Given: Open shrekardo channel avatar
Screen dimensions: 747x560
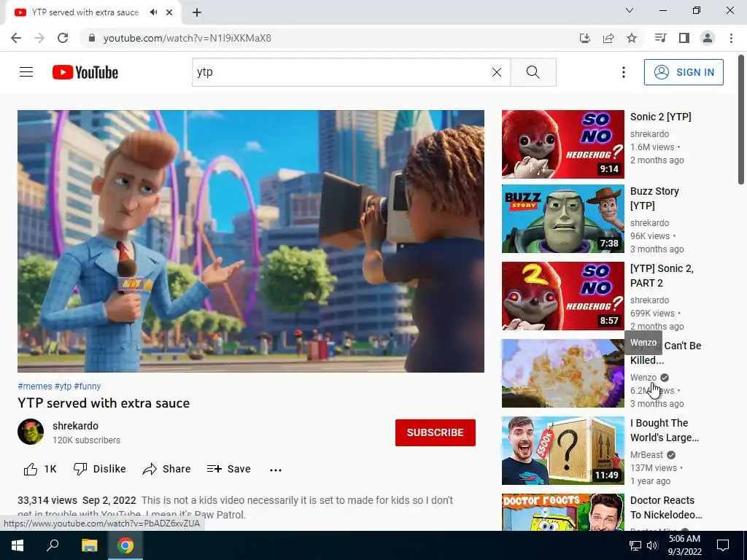Looking at the screenshot, I should 31,432.
